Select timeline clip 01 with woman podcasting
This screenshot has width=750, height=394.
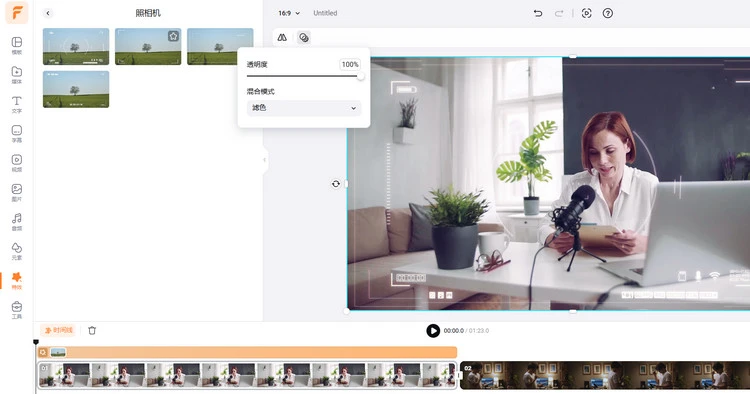tap(247, 375)
